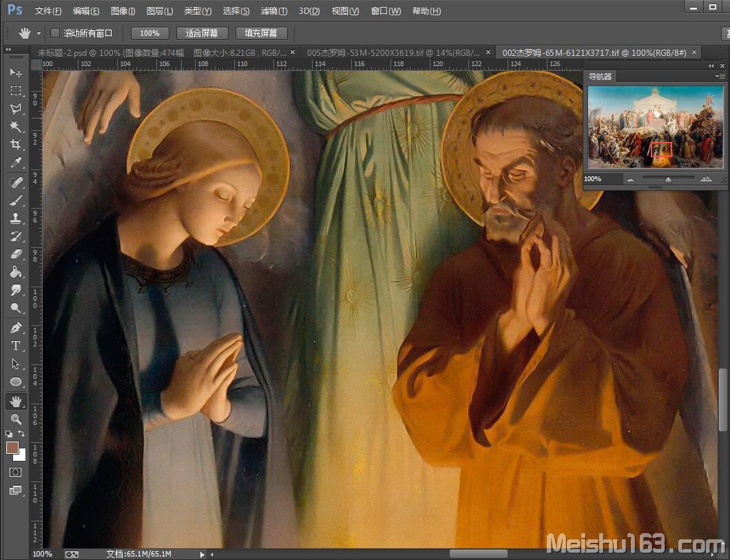Swap foreground and background colors
The height and width of the screenshot is (560, 730).
(21, 434)
